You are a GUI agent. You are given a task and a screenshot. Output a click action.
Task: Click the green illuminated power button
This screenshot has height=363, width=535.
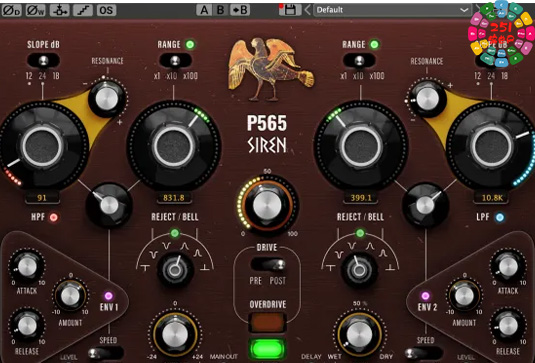tap(267, 349)
